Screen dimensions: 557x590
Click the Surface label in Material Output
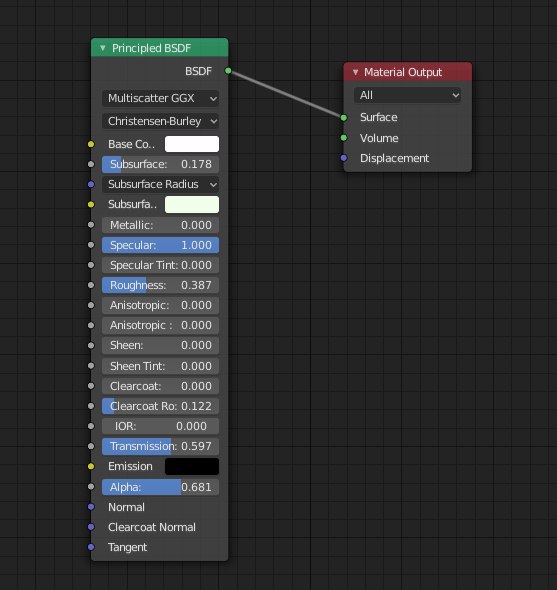tap(379, 117)
